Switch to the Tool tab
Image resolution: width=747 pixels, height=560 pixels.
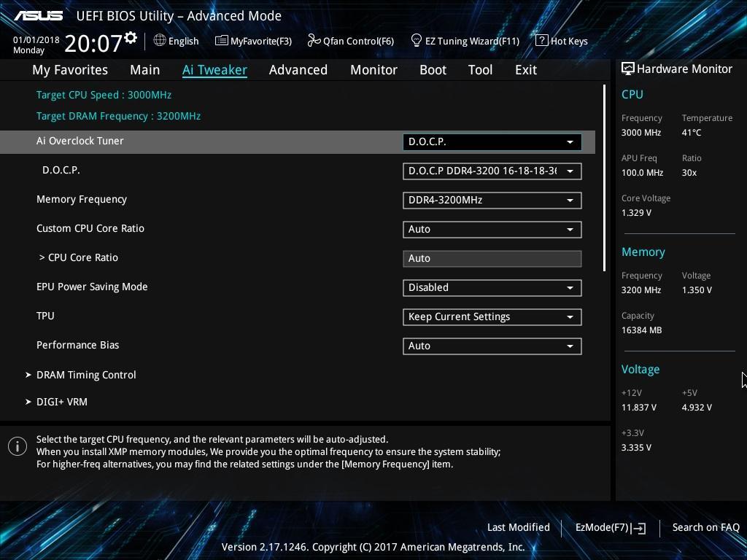480,70
